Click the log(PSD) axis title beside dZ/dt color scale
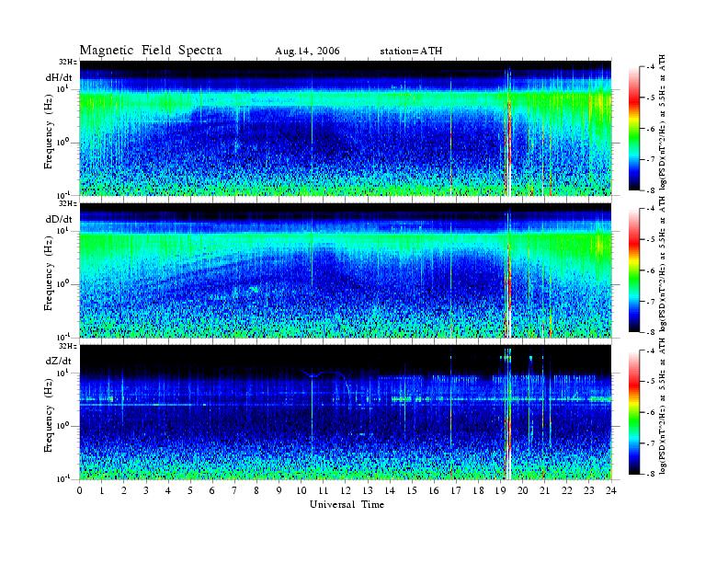This screenshot has height=563, width=728. point(663,406)
